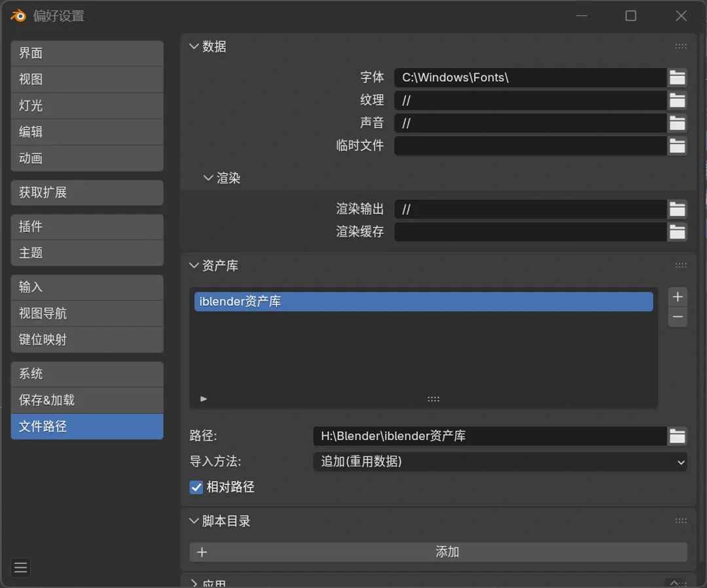
Task: Open hamburger menu at bottom left
Action: 21,568
